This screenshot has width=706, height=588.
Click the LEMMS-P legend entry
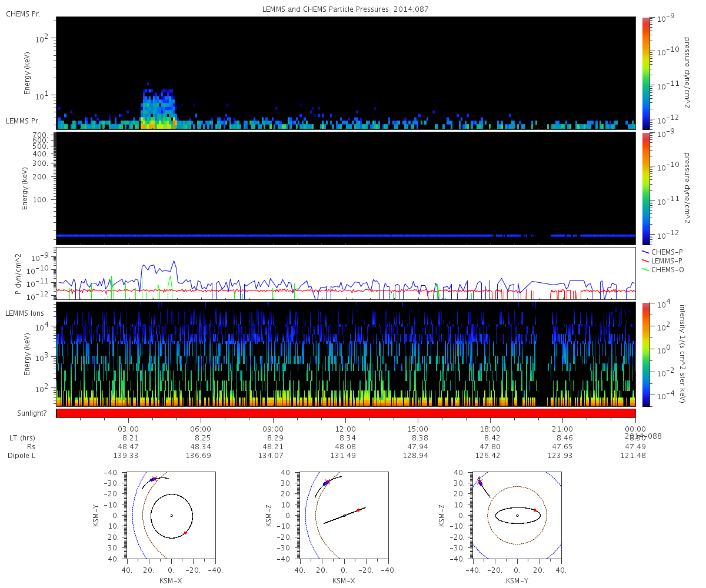point(662,260)
